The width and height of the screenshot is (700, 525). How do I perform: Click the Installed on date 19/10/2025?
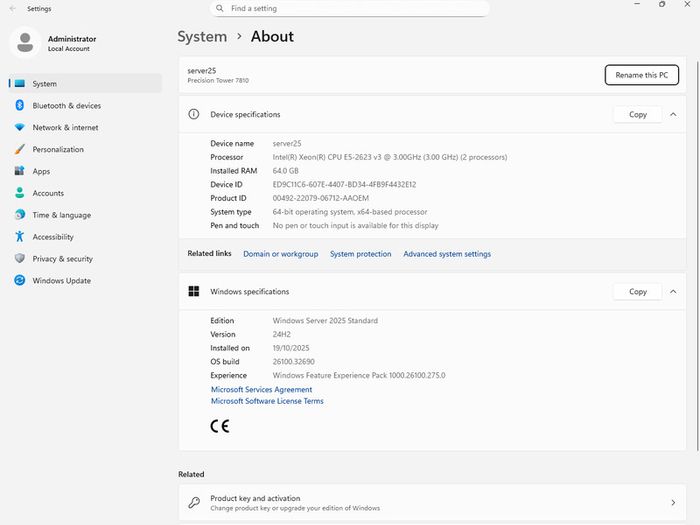291,348
